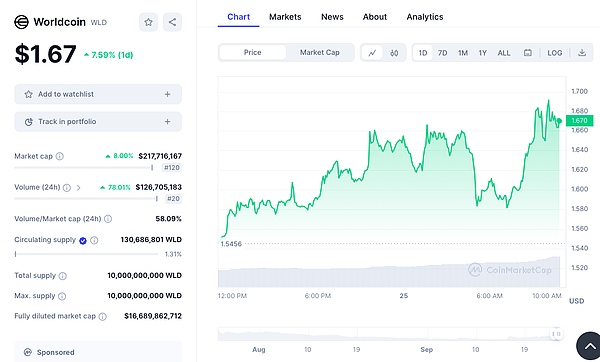Open the share icon next to Worldcoin
Image resolution: width=600 pixels, height=362 pixels.
pyautogui.click(x=172, y=22)
